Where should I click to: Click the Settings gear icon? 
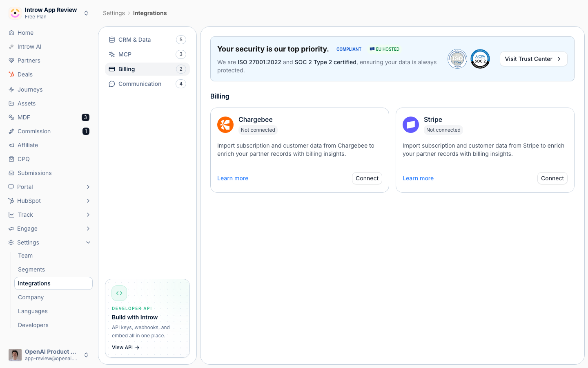[11, 242]
